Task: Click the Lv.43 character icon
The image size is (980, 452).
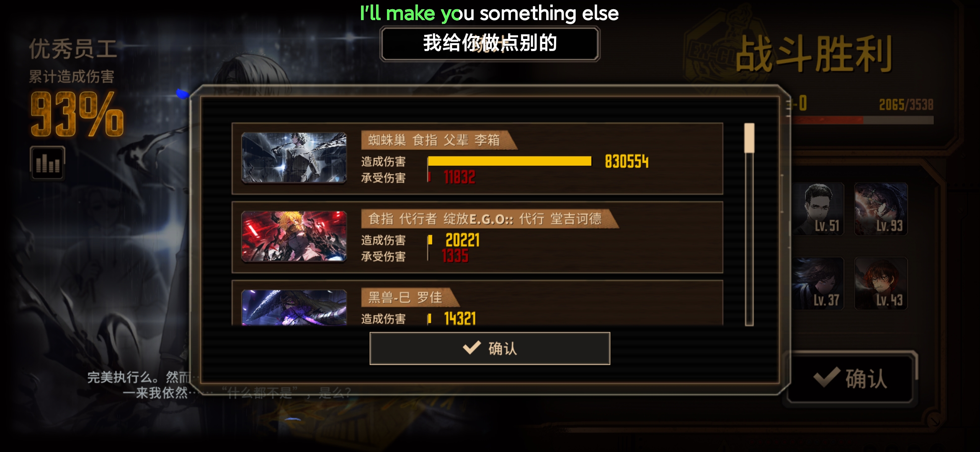Action: (x=881, y=283)
